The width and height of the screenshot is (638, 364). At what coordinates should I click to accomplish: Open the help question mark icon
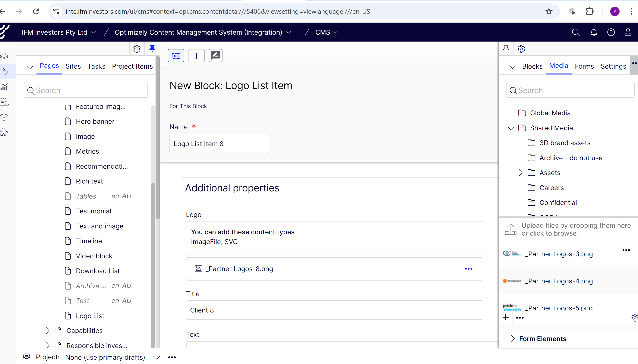pyautogui.click(x=611, y=32)
